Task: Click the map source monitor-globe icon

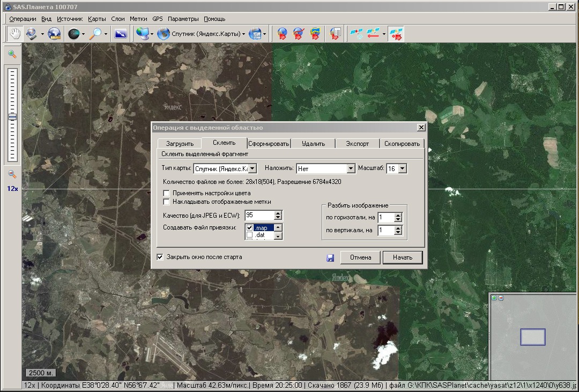Action: tap(142, 34)
